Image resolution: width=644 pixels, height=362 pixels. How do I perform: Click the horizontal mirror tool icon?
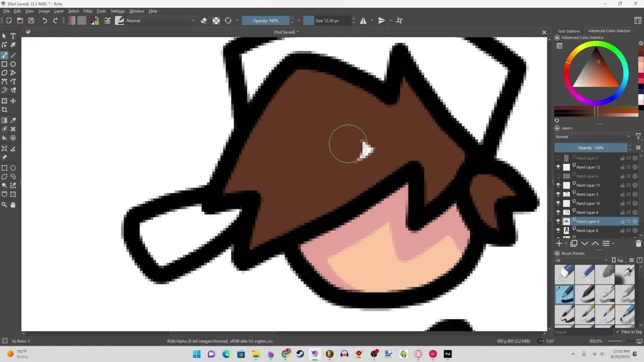coord(363,21)
